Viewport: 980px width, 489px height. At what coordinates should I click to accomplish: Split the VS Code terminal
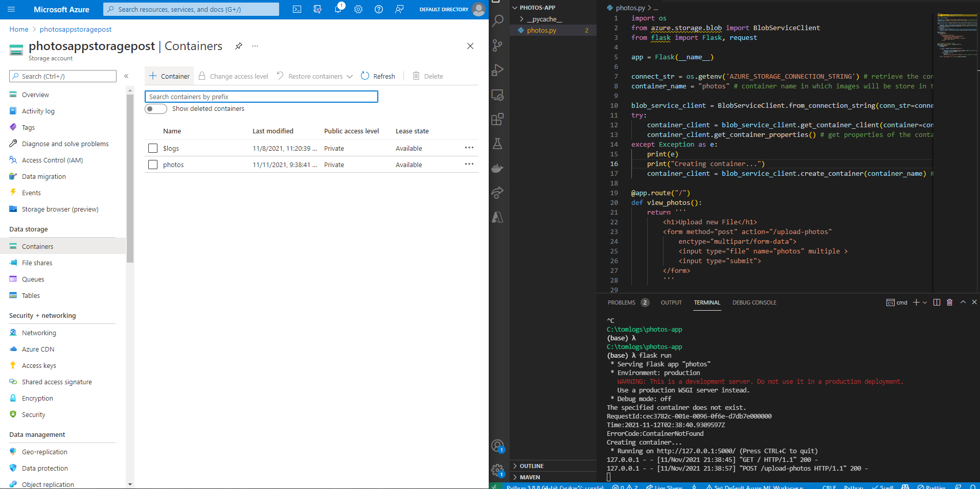[x=937, y=302]
